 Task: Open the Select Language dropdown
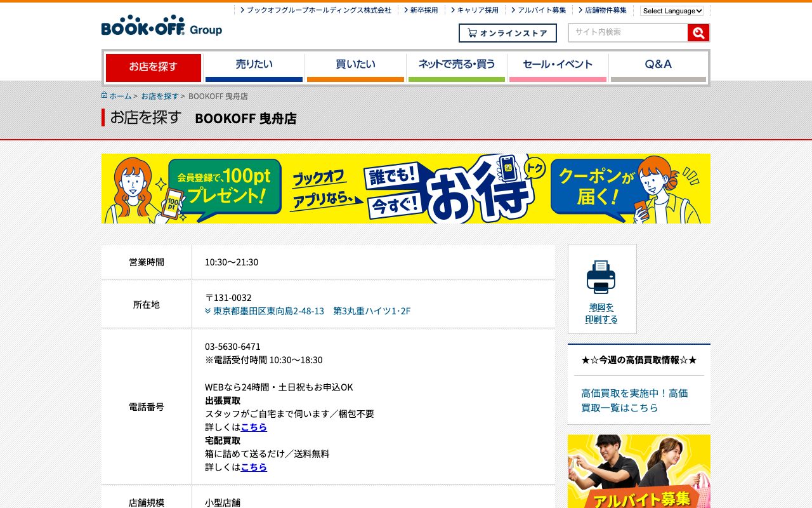(x=672, y=11)
